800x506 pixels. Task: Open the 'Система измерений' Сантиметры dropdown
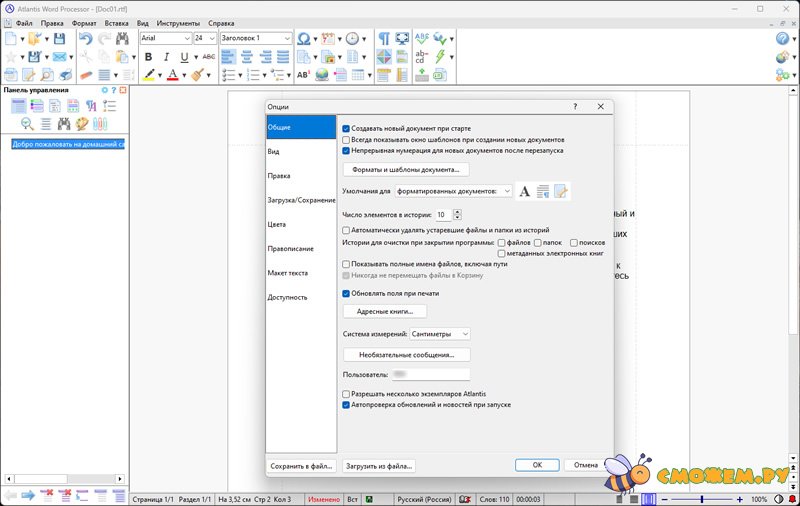[440, 334]
